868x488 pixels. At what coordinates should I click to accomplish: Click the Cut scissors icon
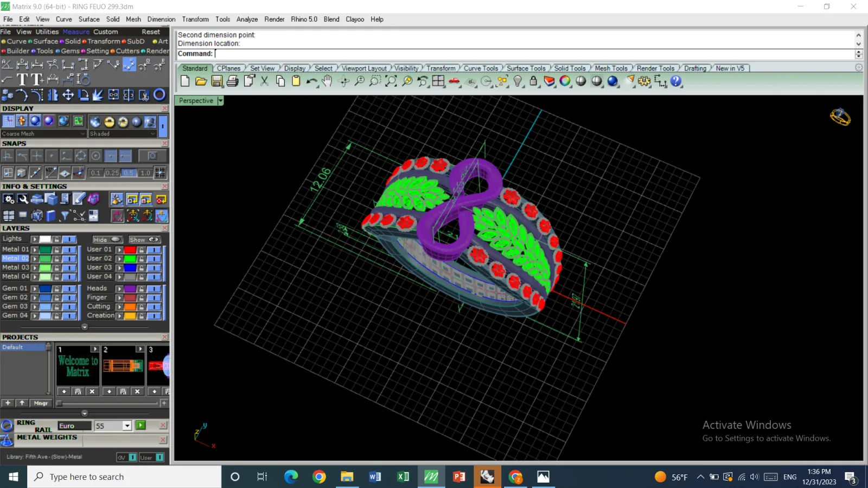[x=264, y=81]
